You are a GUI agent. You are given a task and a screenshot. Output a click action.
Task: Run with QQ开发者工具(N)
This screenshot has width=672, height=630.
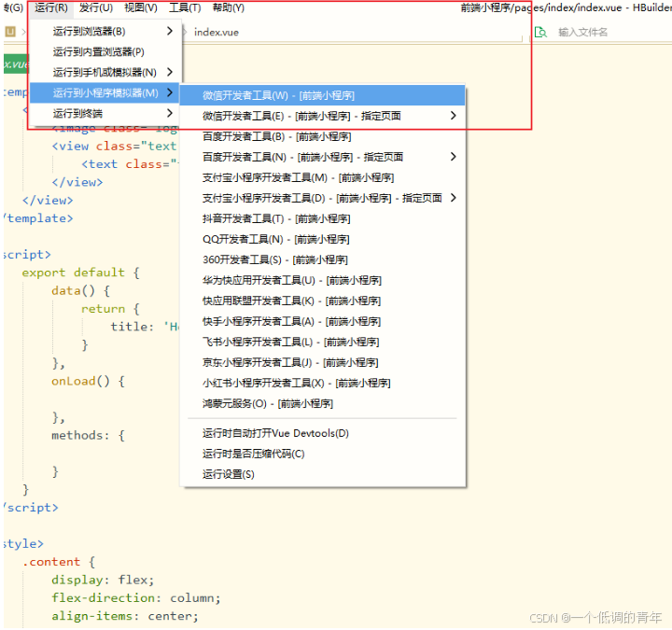pos(322,240)
